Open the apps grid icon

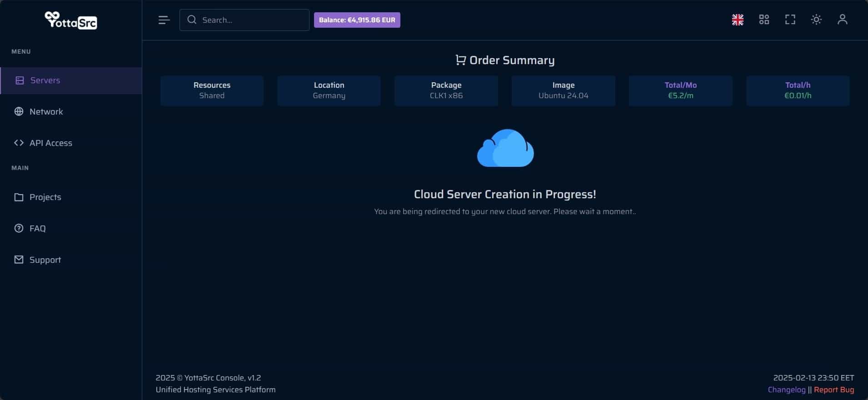[x=764, y=20]
